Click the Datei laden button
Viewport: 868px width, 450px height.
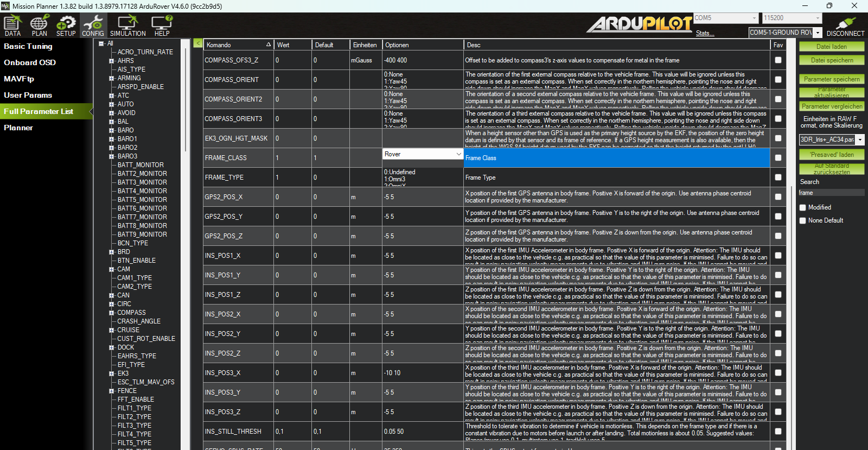(832, 47)
